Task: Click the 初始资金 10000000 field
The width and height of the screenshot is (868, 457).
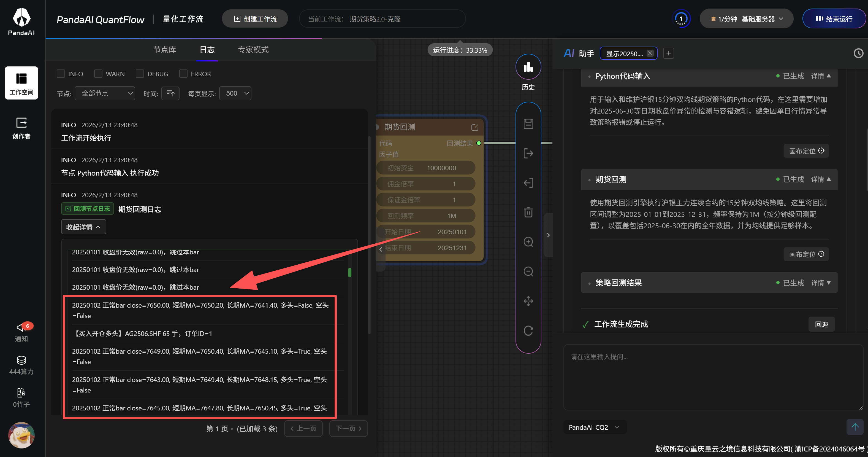Action: point(425,168)
